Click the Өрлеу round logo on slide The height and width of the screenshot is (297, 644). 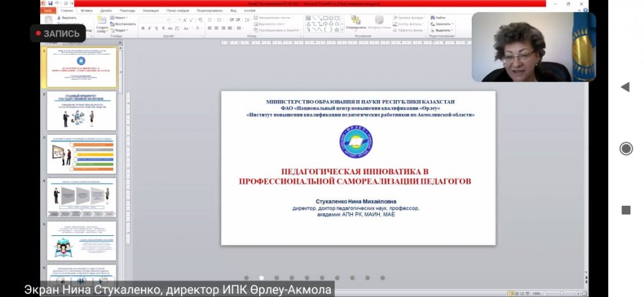pyautogui.click(x=356, y=142)
